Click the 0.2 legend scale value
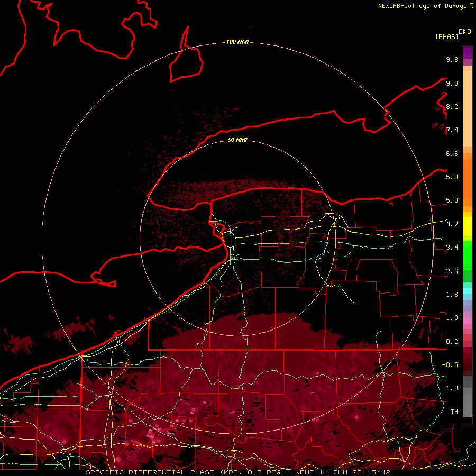The image size is (476, 476). pos(452,342)
